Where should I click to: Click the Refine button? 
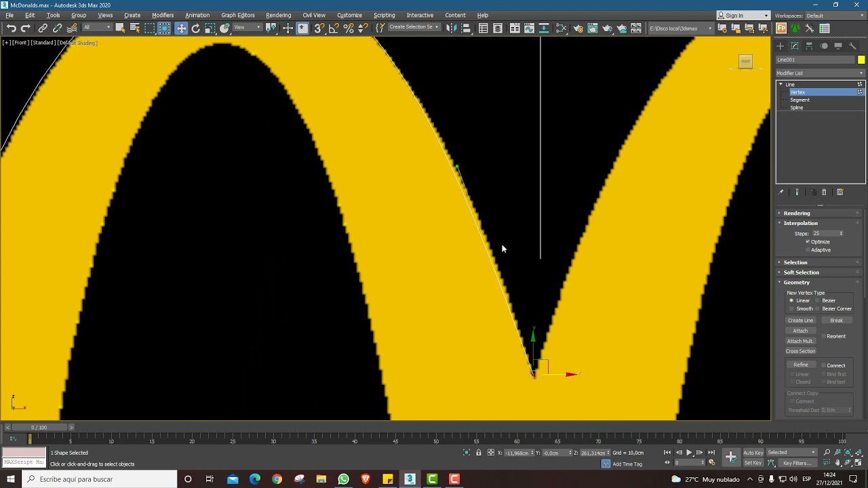800,365
